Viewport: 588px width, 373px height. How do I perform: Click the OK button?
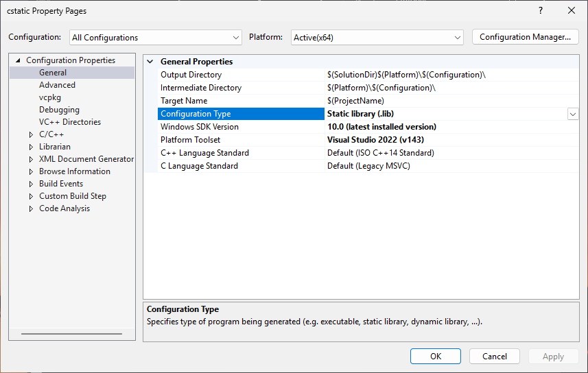(x=436, y=356)
